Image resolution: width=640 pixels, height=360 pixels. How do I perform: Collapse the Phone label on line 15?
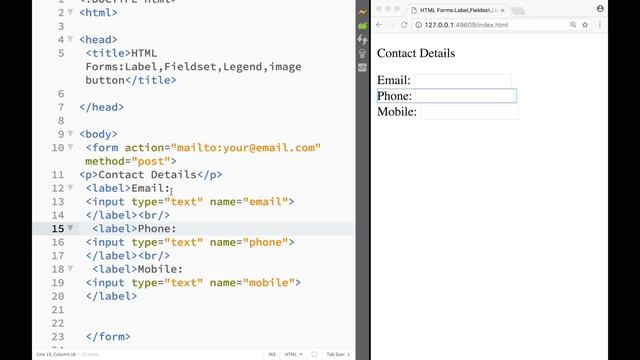[70, 228]
